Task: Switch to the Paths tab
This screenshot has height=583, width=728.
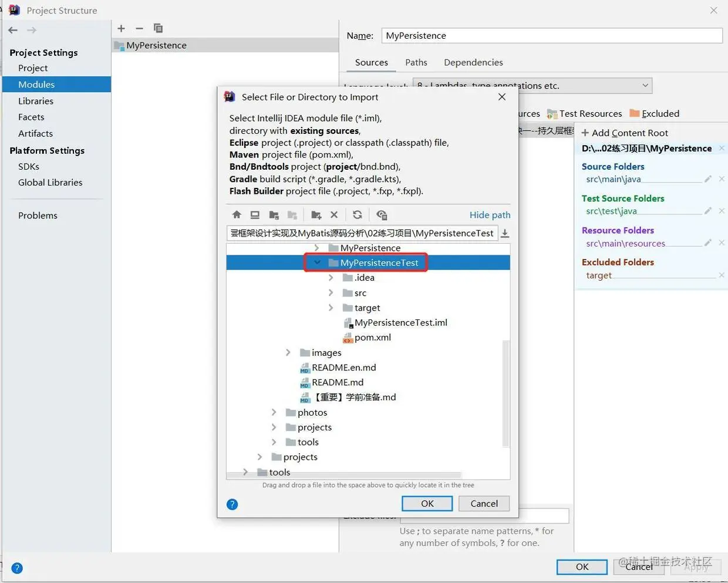Action: 416,62
